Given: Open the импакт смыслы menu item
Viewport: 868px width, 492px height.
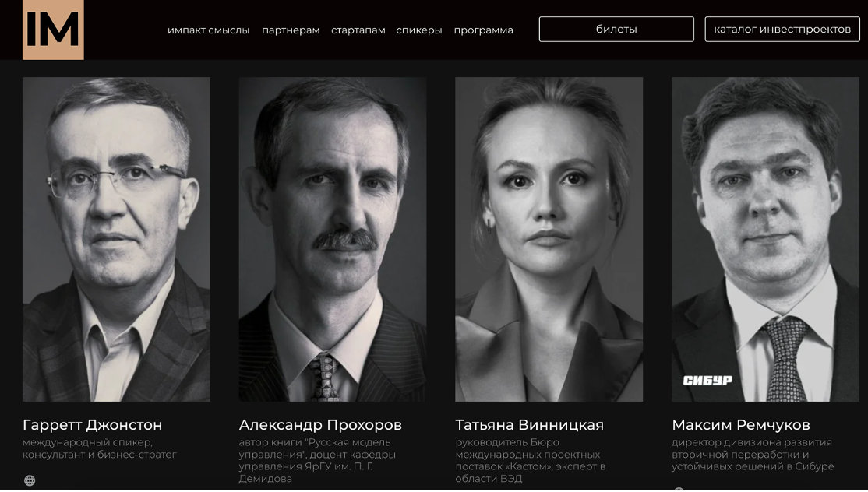Looking at the screenshot, I should click(208, 30).
